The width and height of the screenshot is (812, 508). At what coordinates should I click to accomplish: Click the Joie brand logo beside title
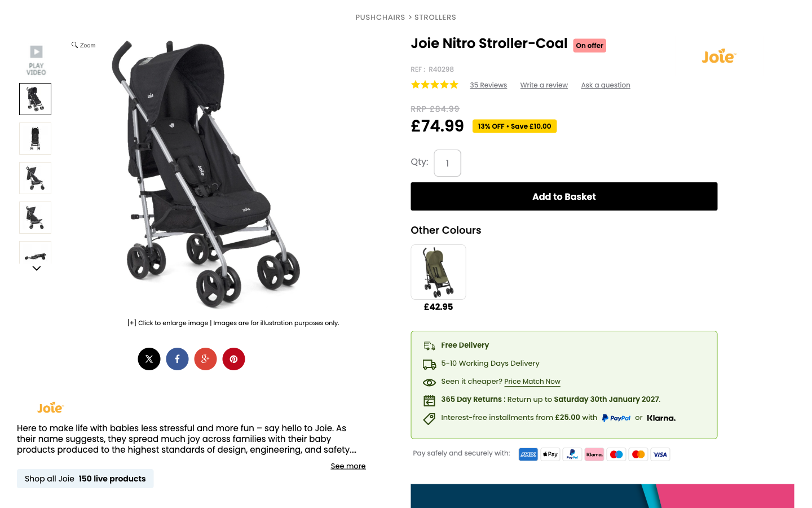718,56
